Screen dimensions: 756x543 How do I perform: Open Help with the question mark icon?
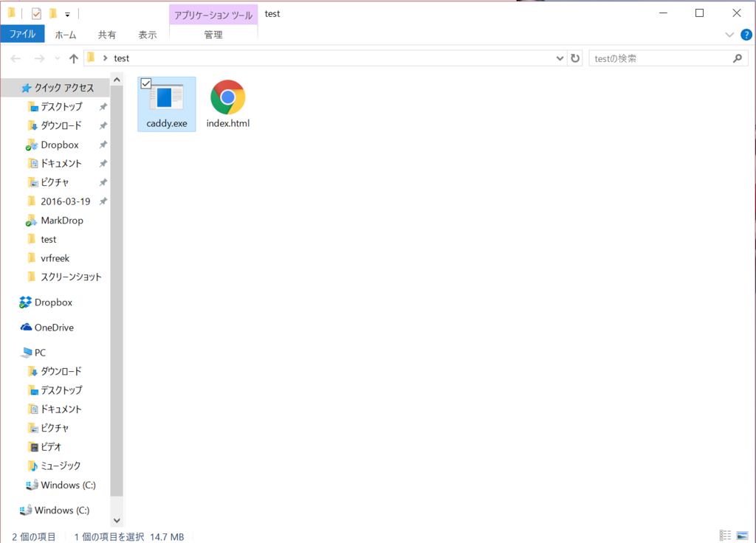point(746,35)
